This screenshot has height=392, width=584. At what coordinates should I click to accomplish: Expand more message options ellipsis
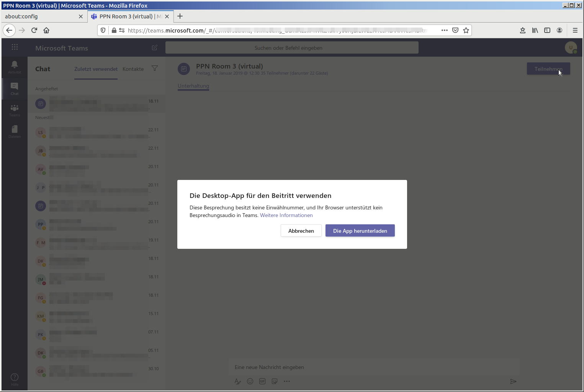(x=287, y=381)
